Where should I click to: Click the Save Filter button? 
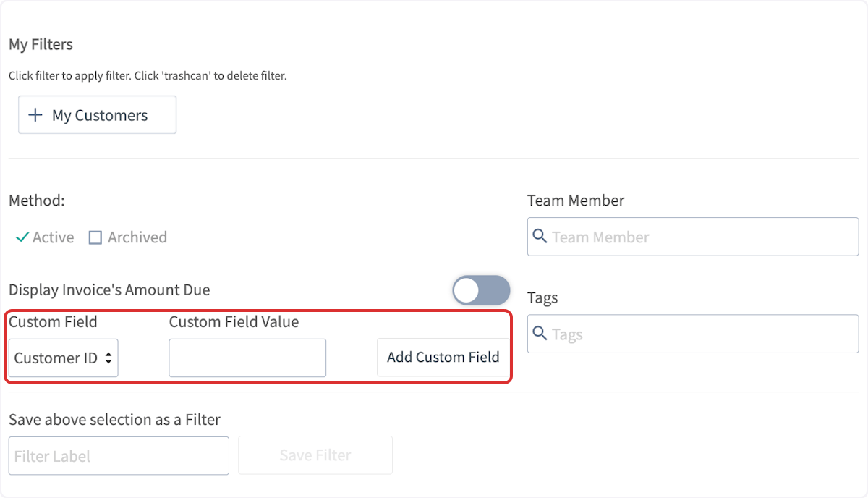tap(315, 455)
